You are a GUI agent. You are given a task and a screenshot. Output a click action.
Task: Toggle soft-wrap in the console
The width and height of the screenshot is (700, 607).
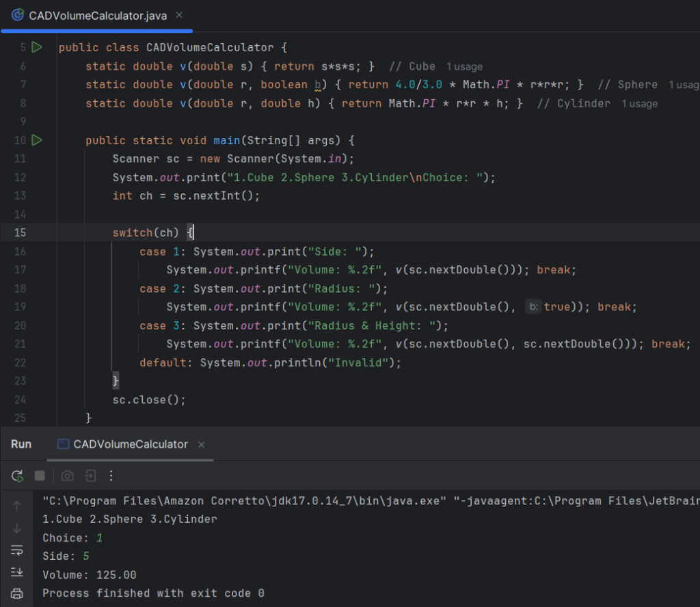tap(17, 550)
